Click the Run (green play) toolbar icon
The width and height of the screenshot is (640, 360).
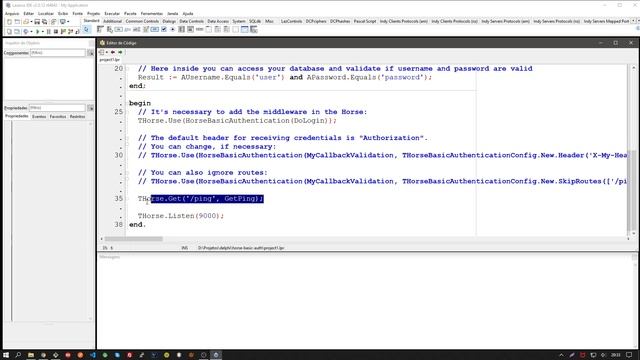tap(38, 31)
